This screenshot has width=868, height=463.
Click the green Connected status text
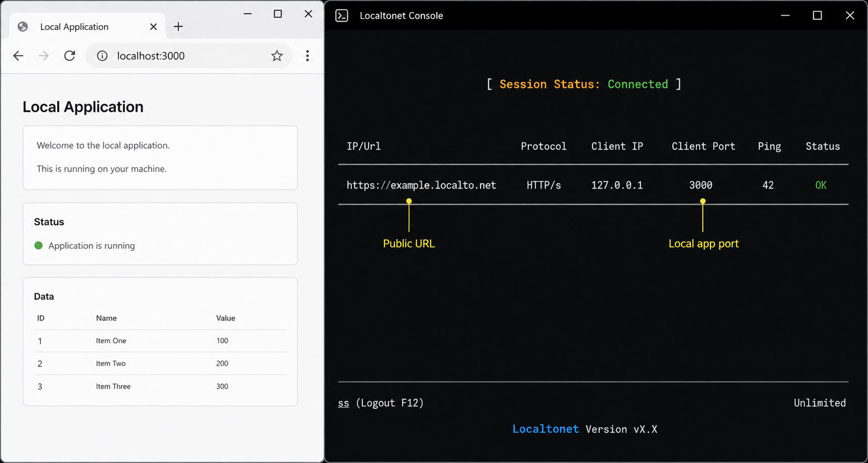tap(638, 84)
